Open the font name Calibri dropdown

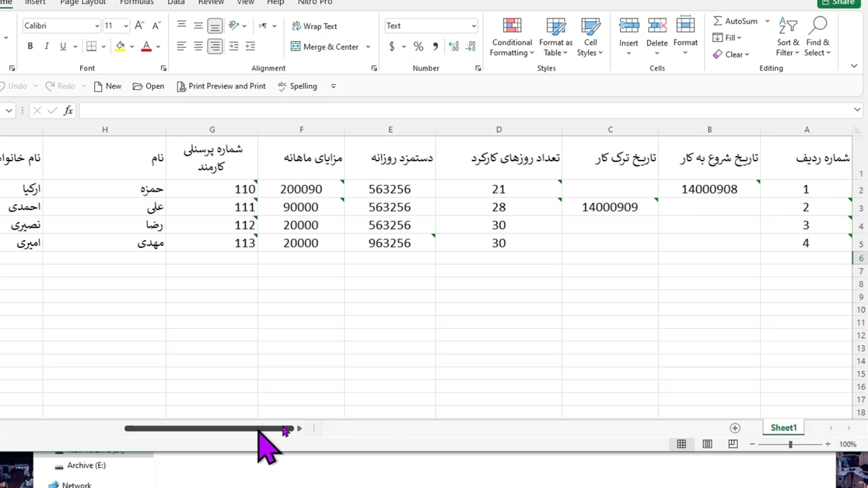coord(96,26)
